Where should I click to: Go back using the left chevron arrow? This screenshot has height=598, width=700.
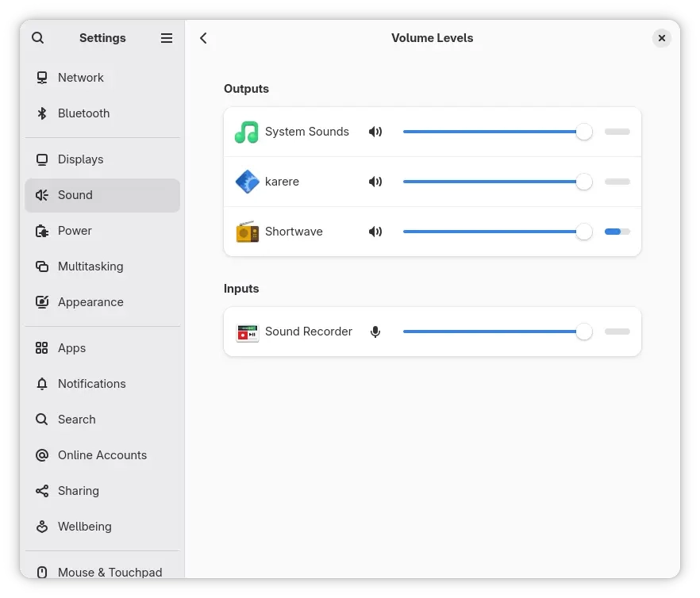[x=204, y=38]
